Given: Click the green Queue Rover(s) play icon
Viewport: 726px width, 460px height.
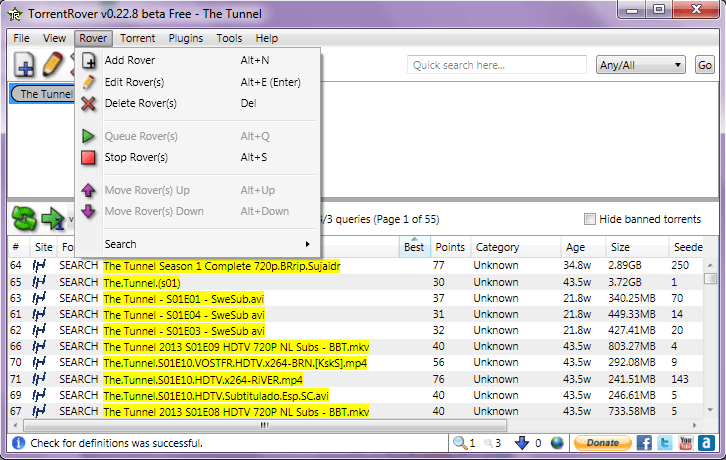Looking at the screenshot, I should [88, 136].
